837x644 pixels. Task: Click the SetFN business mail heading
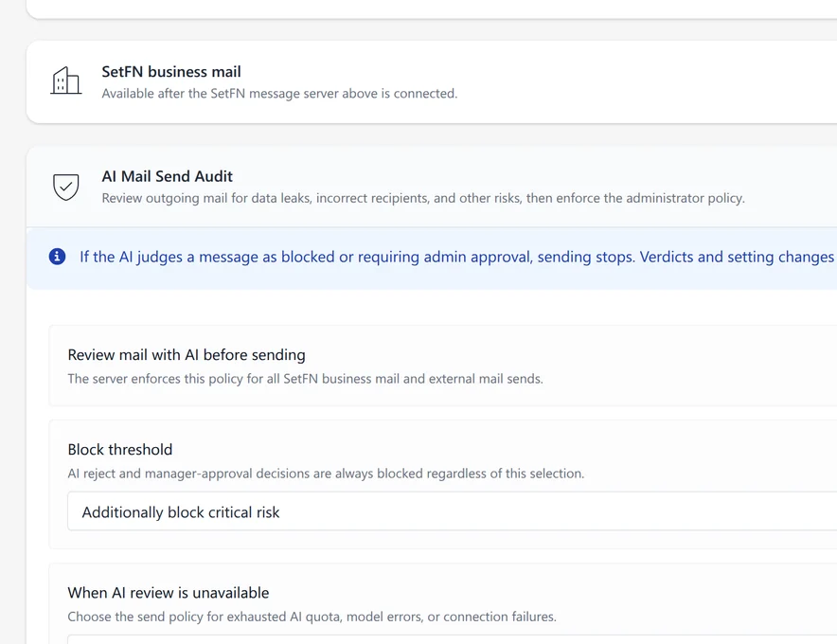tap(171, 72)
